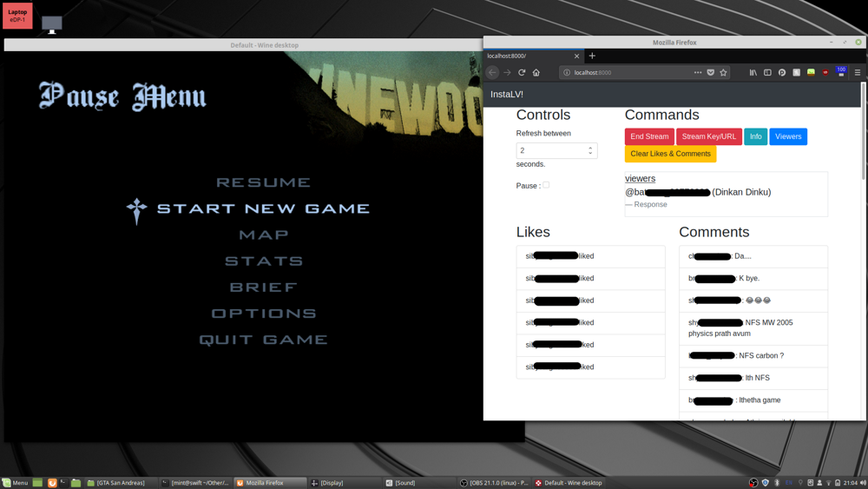Open the Mint Menu on taskbar
Viewport: 868px width, 489px height.
pyautogui.click(x=15, y=483)
